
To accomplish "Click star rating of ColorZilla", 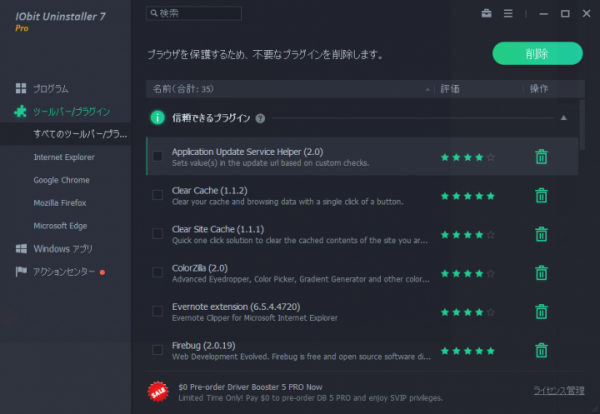I will click(x=468, y=273).
